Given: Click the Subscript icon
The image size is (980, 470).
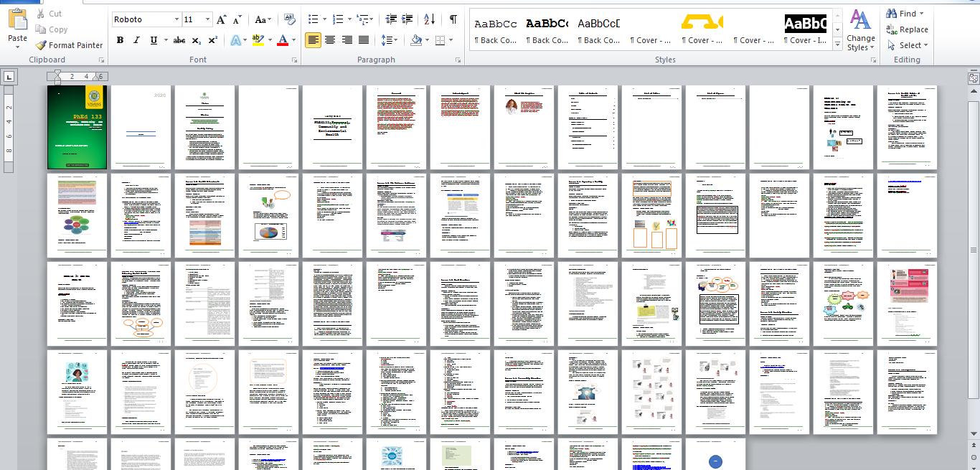Looking at the screenshot, I should pyautogui.click(x=197, y=41).
